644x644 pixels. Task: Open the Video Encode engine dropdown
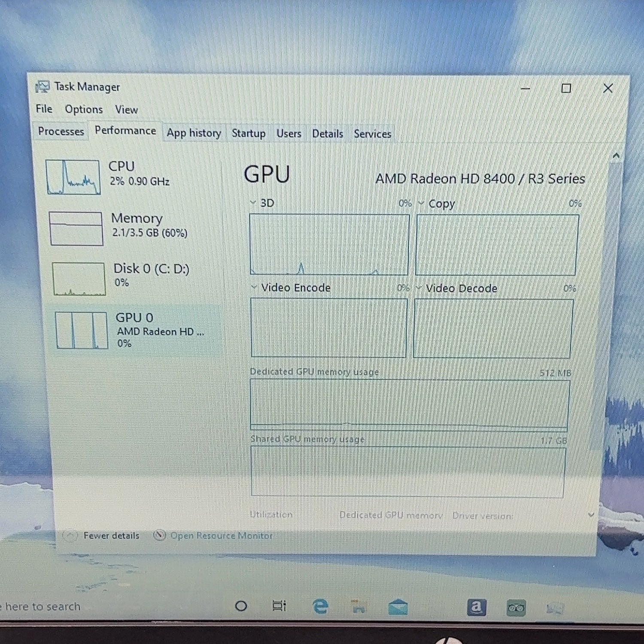coord(254,287)
